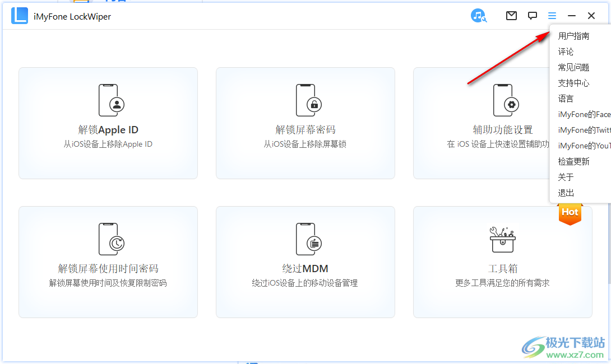Click the iMyFone LockWiper logo icon

pos(20,16)
